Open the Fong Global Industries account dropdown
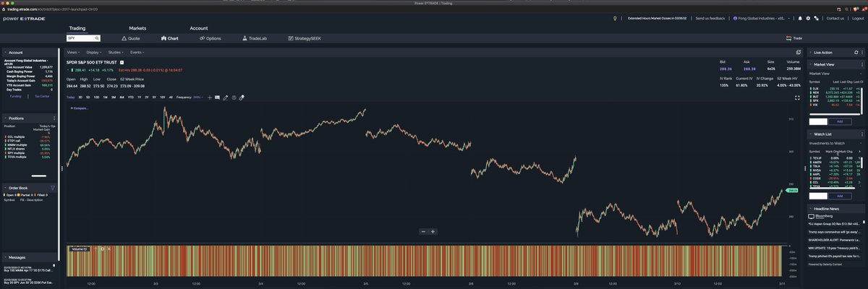This screenshot has width=868, height=289. click(762, 18)
